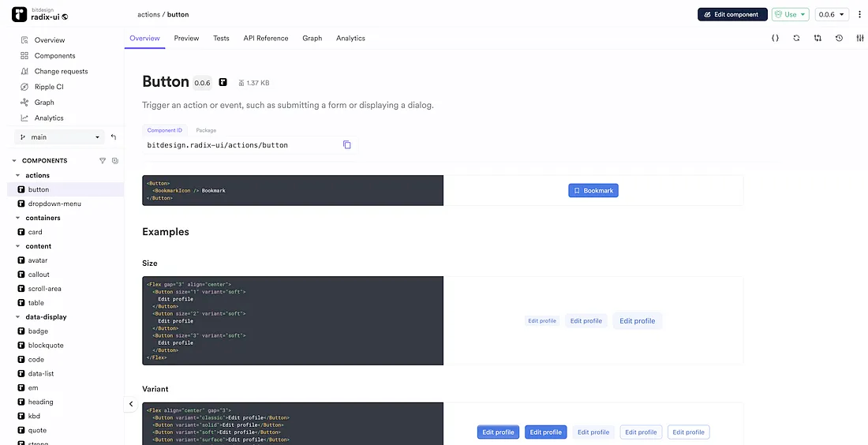Click the change history clock icon
Viewport: 868px width, 445px height.
tap(839, 38)
